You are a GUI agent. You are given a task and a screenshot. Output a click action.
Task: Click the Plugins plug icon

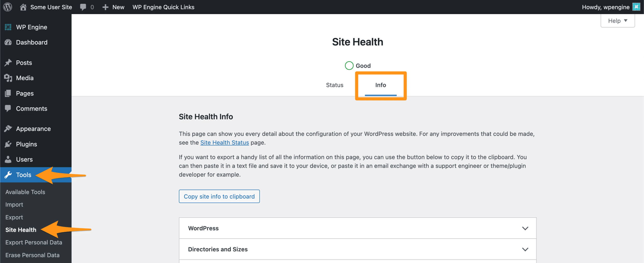click(x=8, y=144)
